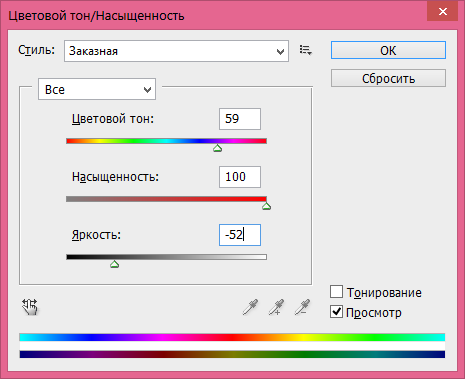Select the subtract-from-sample minus eyedropper

pyautogui.click(x=302, y=307)
